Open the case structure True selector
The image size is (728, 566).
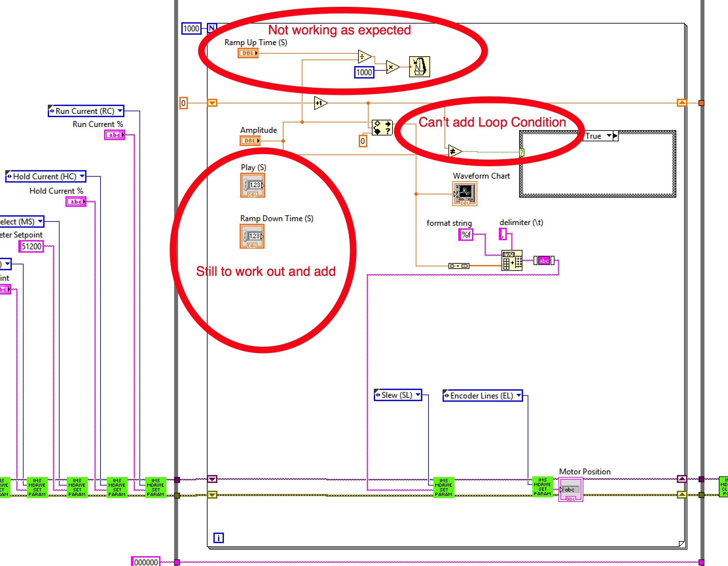pyautogui.click(x=609, y=136)
